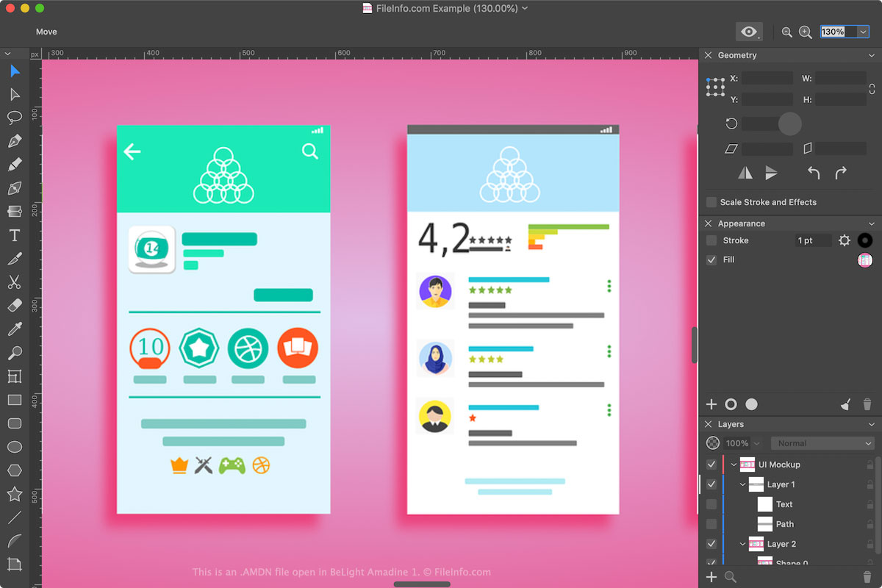This screenshot has width=882, height=588.
Task: Pick the Eyedropper tool
Action: [x=15, y=329]
